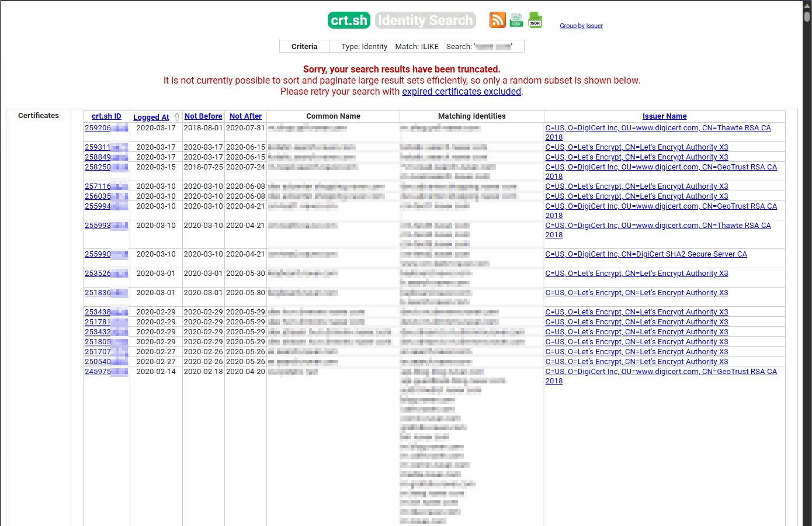The image size is (812, 526).
Task: Open the RSS feed icon
Action: (x=498, y=20)
